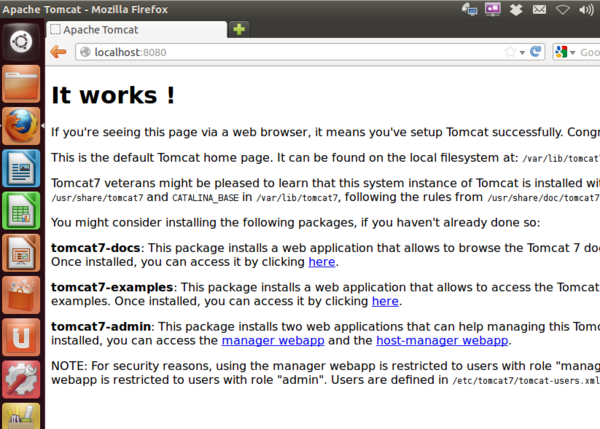Click the site identity globe icon
Screen dimensions: 600x429
click(x=85, y=52)
